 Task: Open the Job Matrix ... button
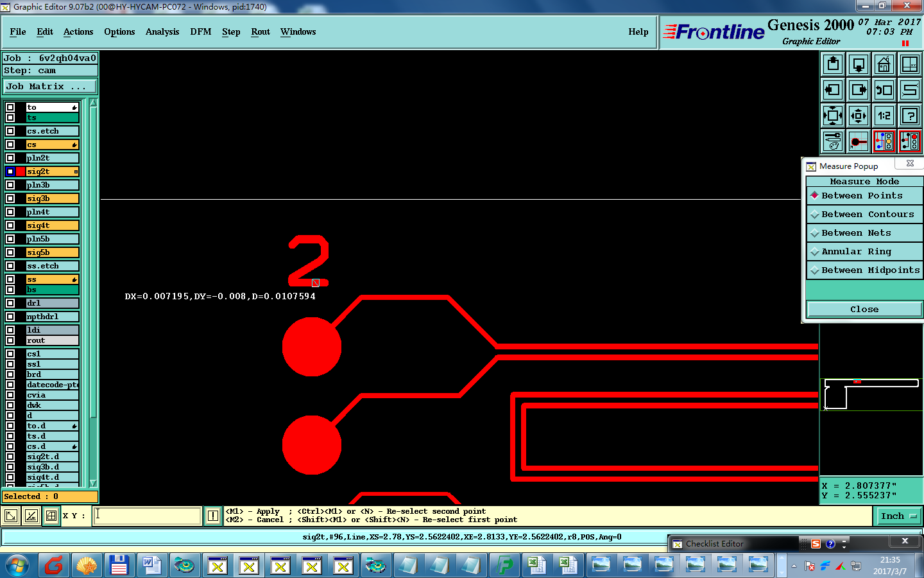(50, 86)
